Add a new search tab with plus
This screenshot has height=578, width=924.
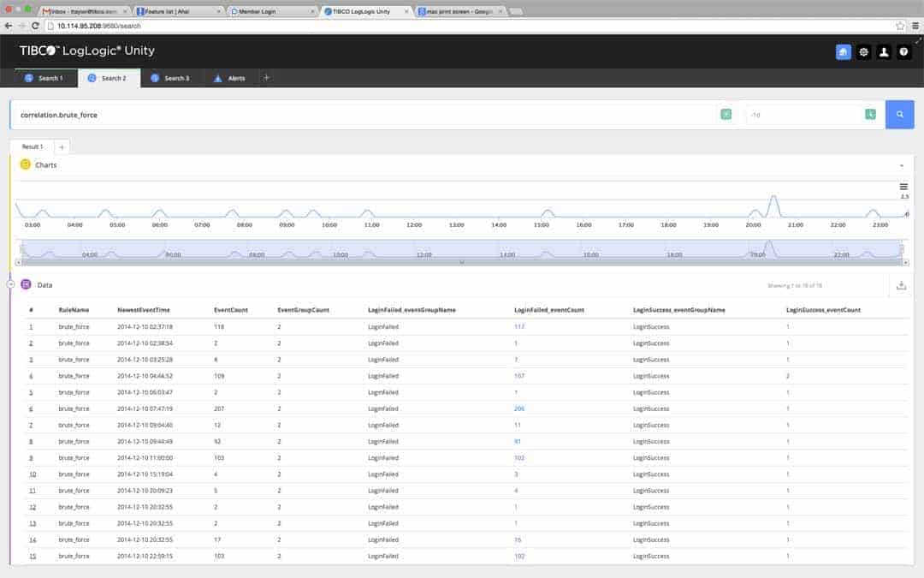[266, 78]
